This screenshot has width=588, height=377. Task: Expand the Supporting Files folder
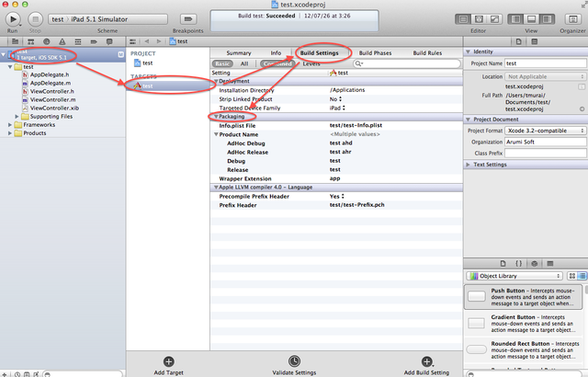[x=17, y=116]
